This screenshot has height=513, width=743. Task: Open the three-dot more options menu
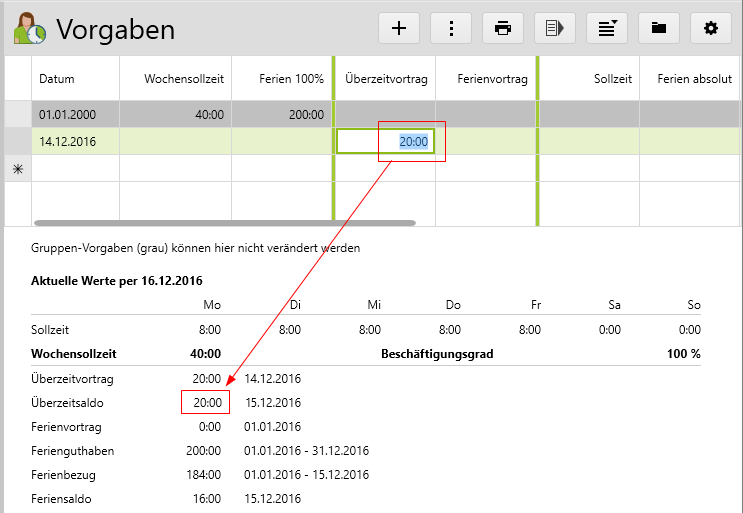(451, 28)
